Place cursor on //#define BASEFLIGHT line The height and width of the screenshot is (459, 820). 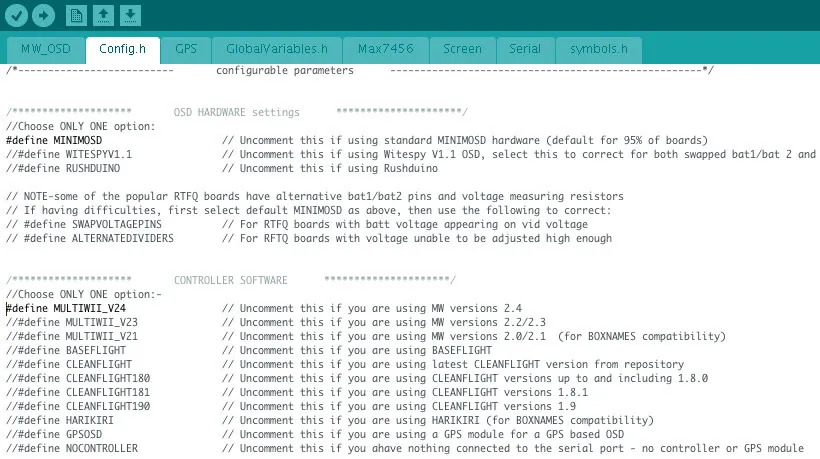pos(66,351)
